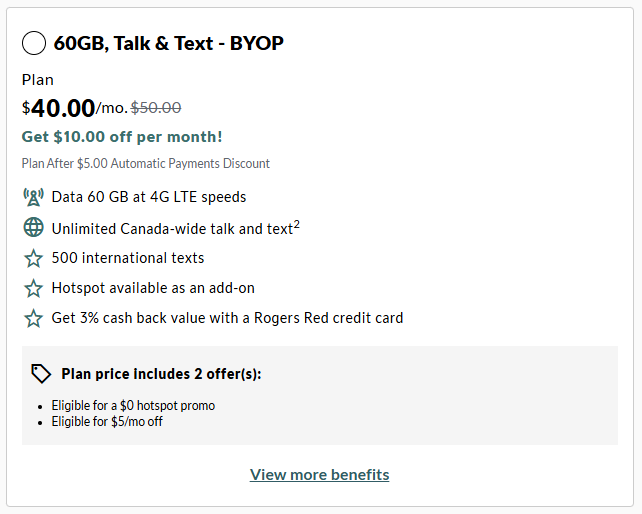Click the star icon beside Hotspot add-on
Screen dimensions: 642x514
tap(33, 288)
